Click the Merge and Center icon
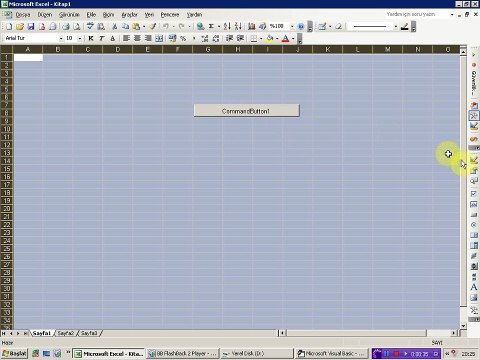 coord(159,38)
